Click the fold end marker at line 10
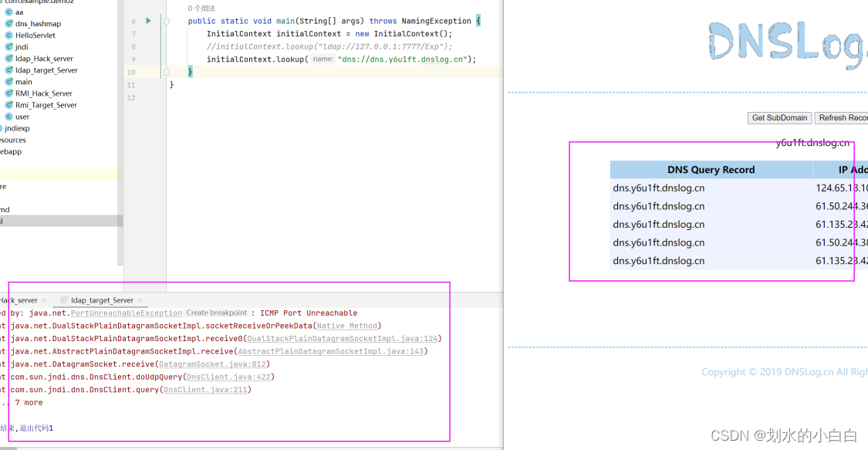868x450 pixels. pyautogui.click(x=166, y=72)
